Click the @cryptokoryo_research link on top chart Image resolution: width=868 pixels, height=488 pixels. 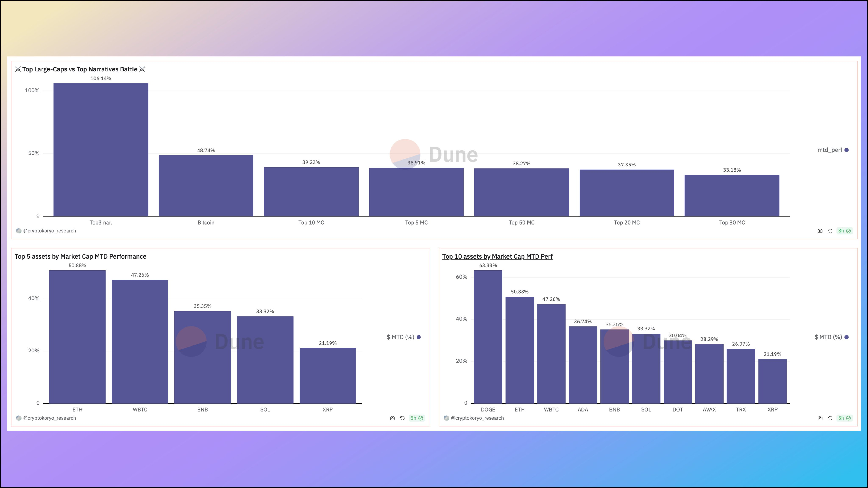tap(48, 231)
